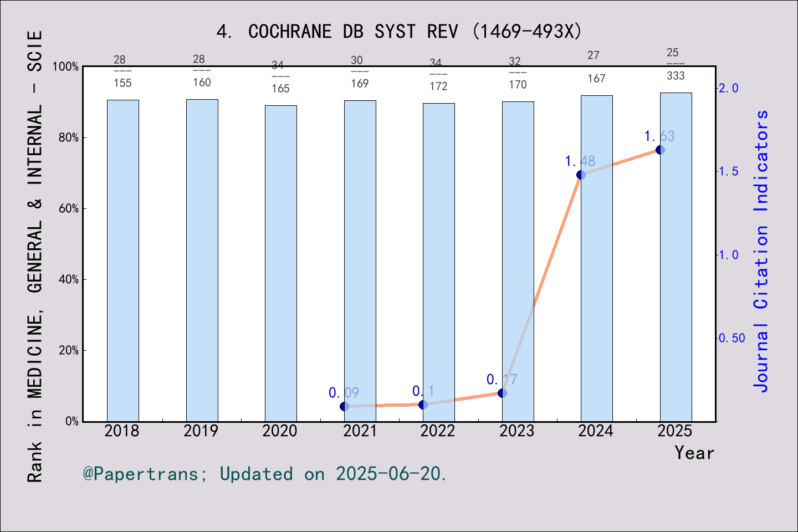Image resolution: width=798 pixels, height=532 pixels.
Task: Toggle the 0.09 data point marker
Action: [344, 406]
